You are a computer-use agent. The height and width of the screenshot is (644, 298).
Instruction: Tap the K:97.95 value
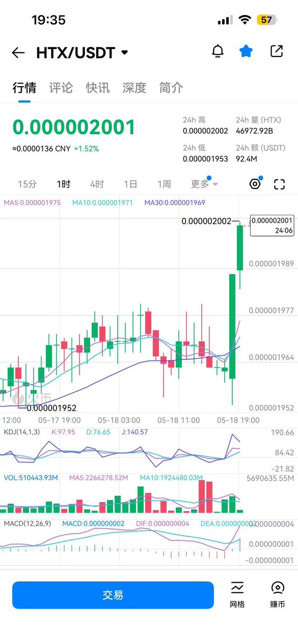(63, 432)
